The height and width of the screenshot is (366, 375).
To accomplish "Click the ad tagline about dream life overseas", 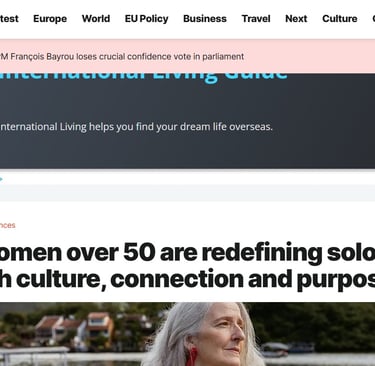I will pos(136,127).
